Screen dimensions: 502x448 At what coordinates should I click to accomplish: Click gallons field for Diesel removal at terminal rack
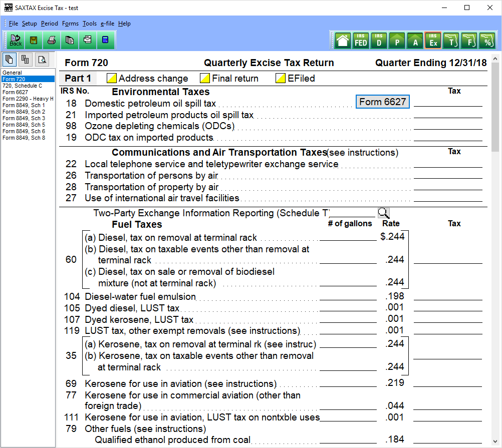point(348,236)
